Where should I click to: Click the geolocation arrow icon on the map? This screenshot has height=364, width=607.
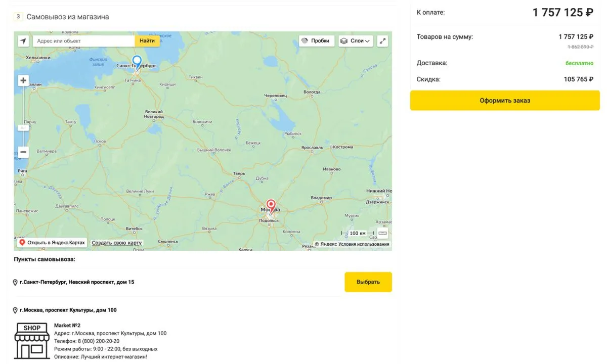pos(23,40)
